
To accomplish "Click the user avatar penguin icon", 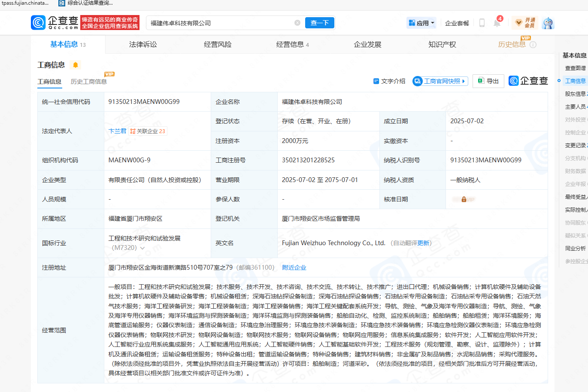I will click(x=547, y=23).
